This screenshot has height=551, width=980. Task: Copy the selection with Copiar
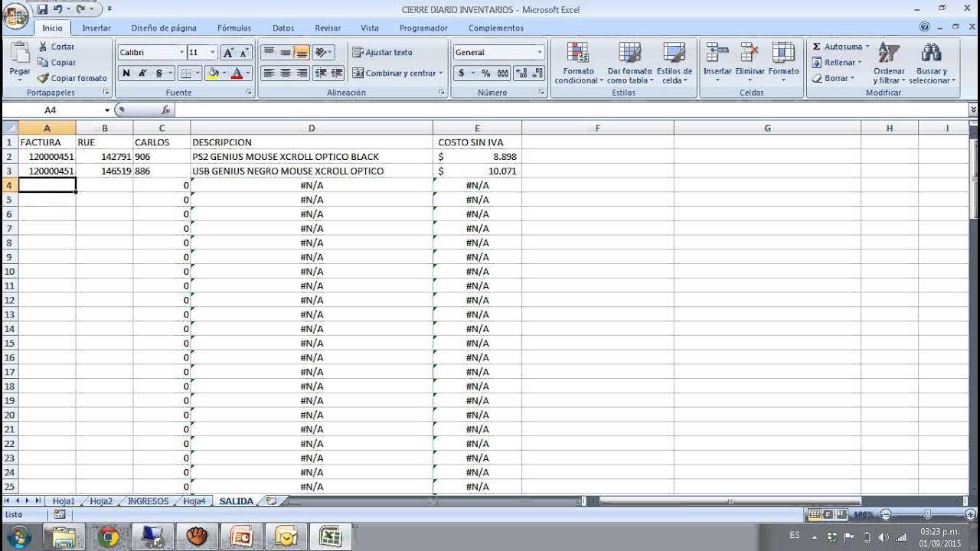[x=57, y=63]
